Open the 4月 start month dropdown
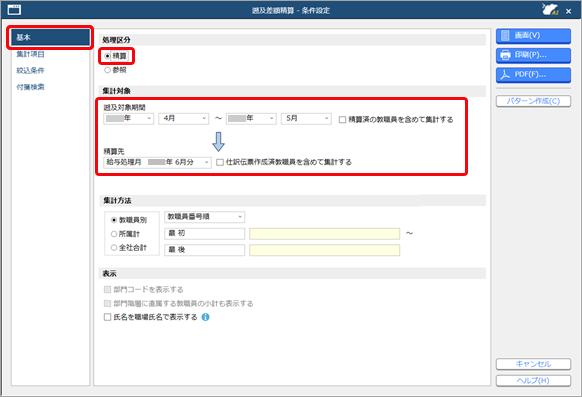Viewport: 582px width, 397px height. tap(183, 118)
